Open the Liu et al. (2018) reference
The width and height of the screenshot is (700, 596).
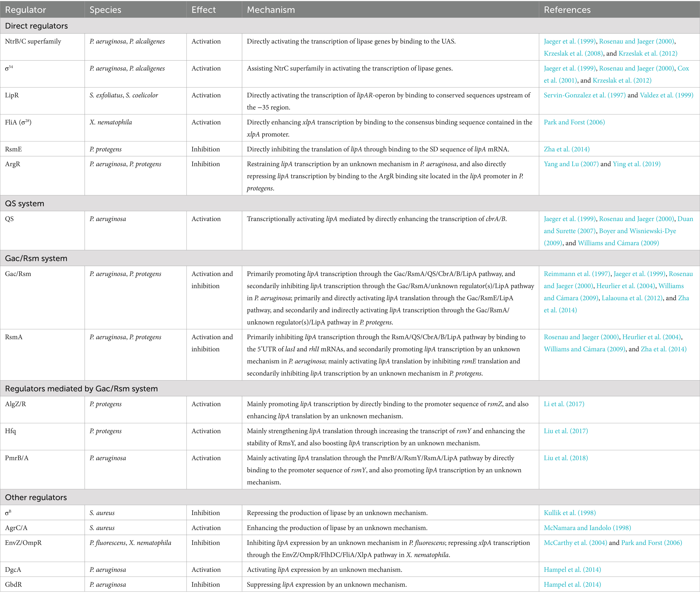pos(566,458)
